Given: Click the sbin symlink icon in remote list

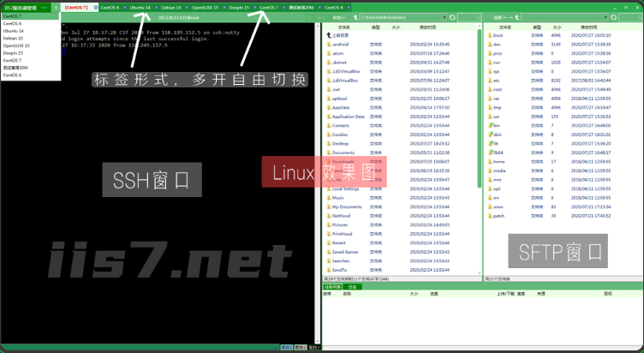Looking at the screenshot, I should tap(490, 135).
